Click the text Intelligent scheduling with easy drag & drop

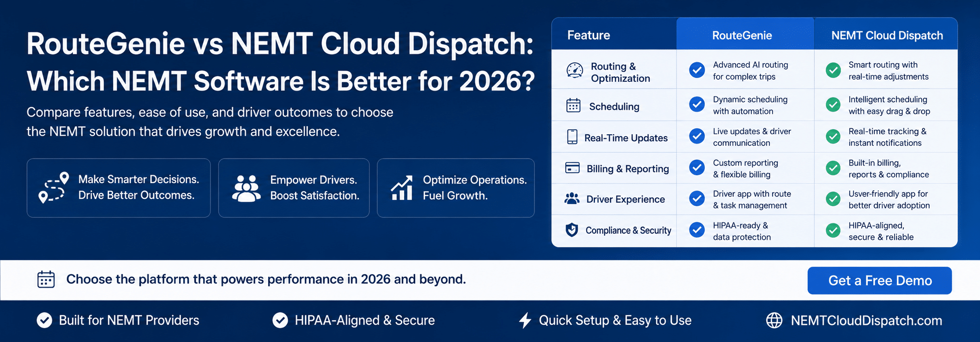[x=889, y=105]
